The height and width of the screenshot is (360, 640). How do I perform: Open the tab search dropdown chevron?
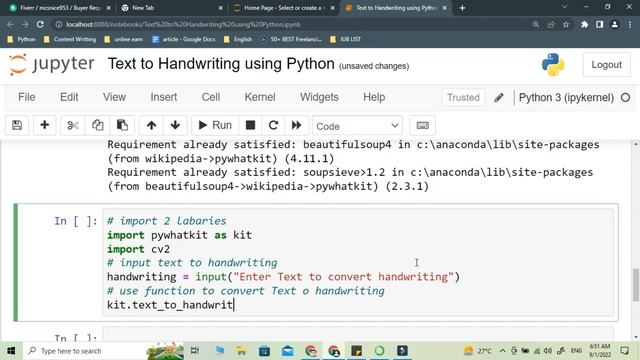coord(564,7)
